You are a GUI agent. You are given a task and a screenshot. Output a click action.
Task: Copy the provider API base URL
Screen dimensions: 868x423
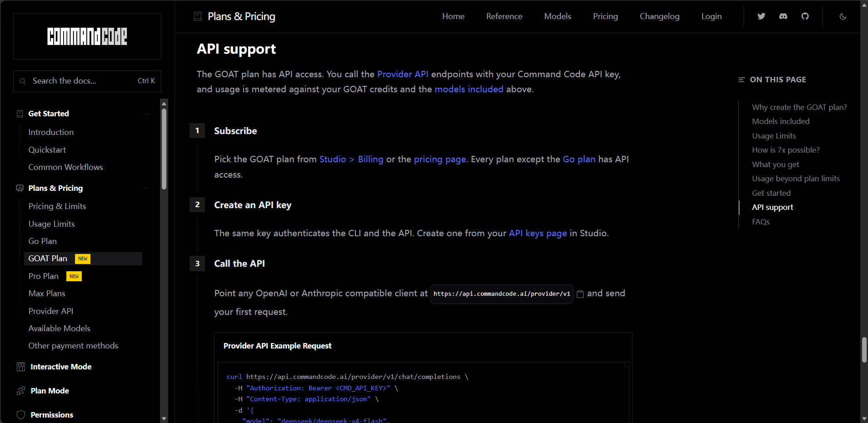click(580, 294)
